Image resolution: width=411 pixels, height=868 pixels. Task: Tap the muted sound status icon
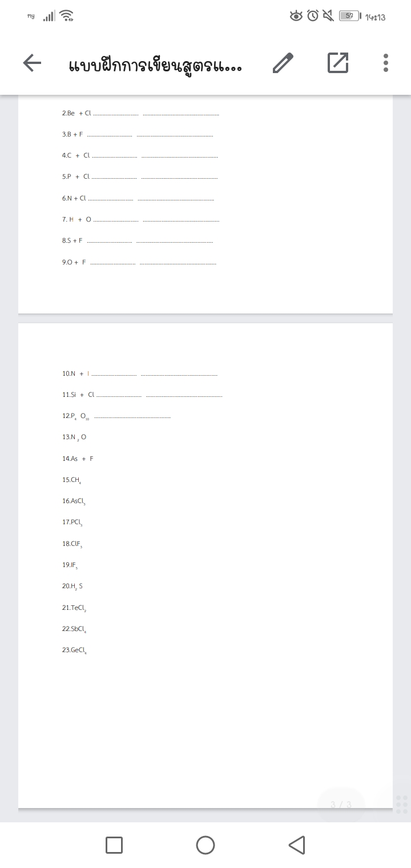[x=329, y=16]
